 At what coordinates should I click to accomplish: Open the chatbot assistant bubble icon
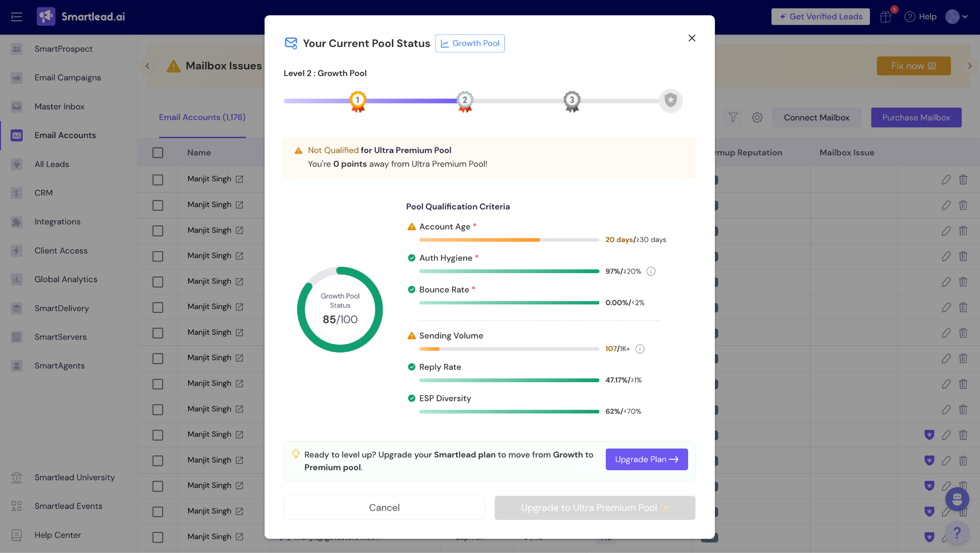957,499
